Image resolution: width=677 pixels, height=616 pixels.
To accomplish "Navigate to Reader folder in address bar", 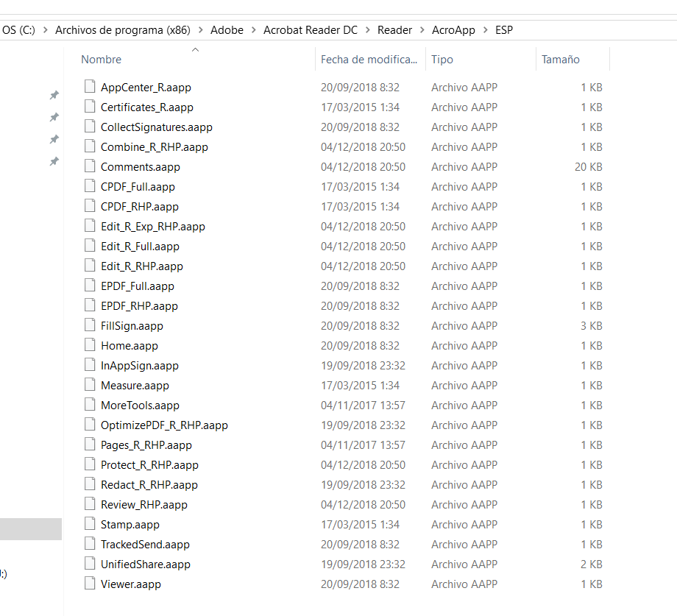I will [394, 30].
